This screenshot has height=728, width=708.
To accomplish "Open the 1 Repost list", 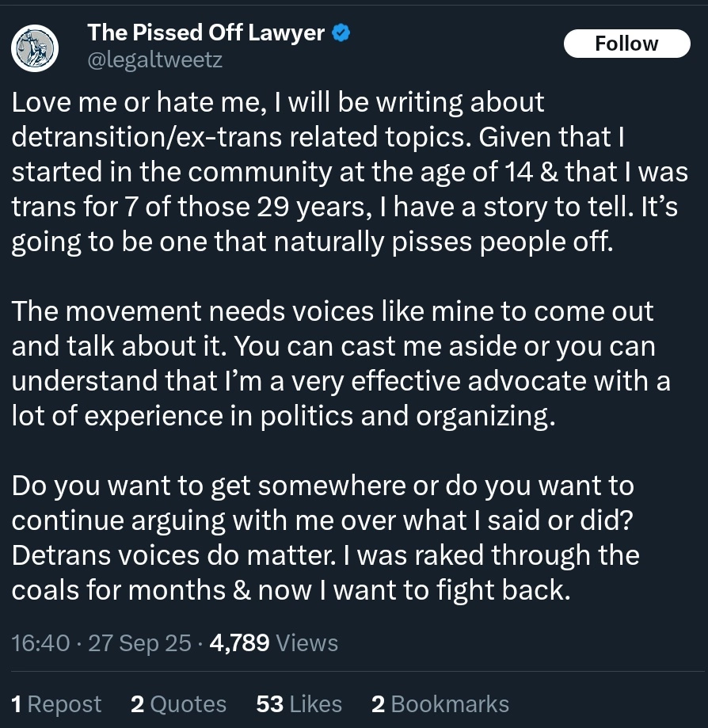I will (x=57, y=703).
